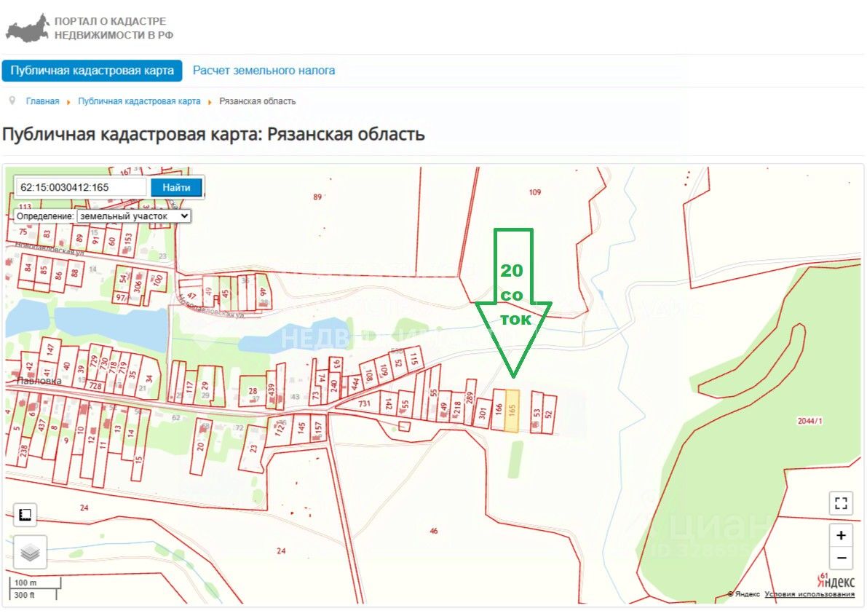The height and width of the screenshot is (616, 867).
Task: Switch to 'Публичная кадастровая карта' tab
Action: click(92, 71)
